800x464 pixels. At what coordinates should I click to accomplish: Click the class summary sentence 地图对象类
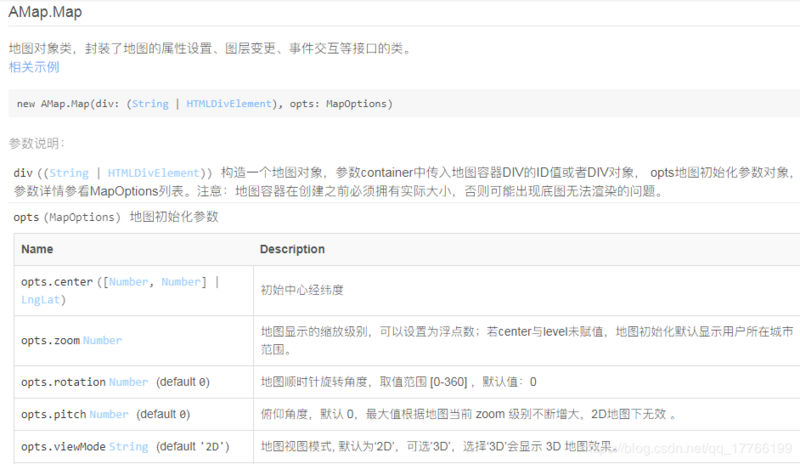click(210, 48)
